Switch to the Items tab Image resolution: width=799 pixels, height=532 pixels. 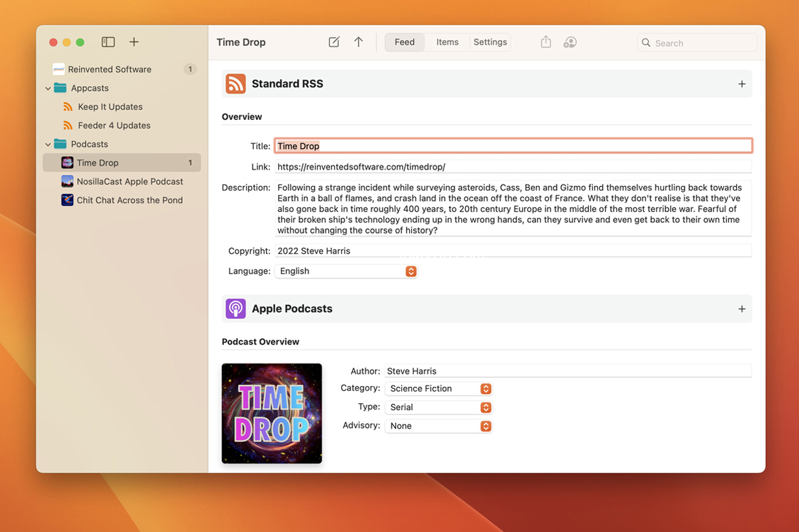[447, 42]
